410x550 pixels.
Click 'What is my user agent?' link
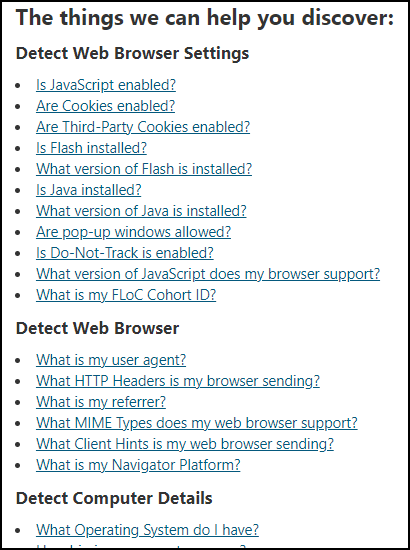[x=111, y=360]
